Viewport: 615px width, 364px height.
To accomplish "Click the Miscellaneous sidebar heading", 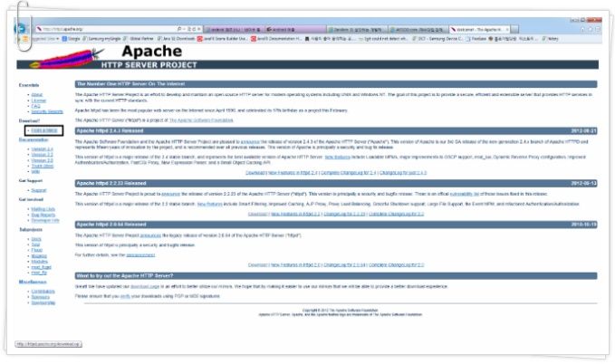I will [x=33, y=282].
